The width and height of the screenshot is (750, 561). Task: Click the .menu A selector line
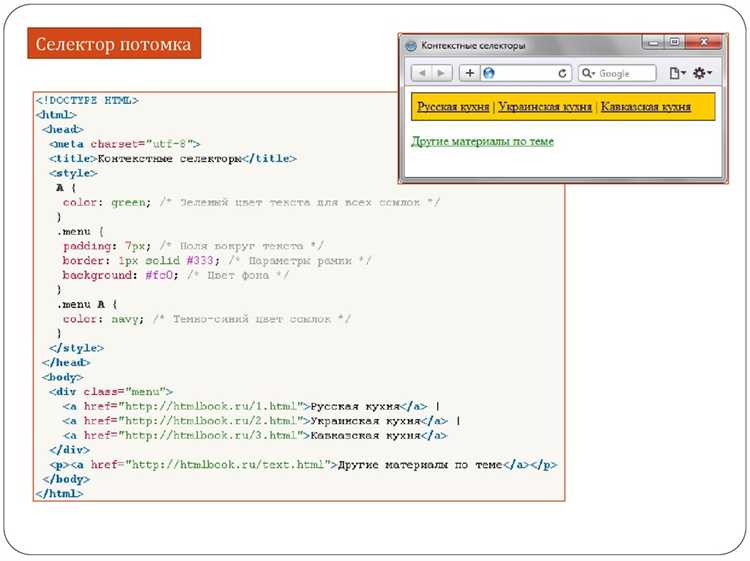pyautogui.click(x=87, y=305)
